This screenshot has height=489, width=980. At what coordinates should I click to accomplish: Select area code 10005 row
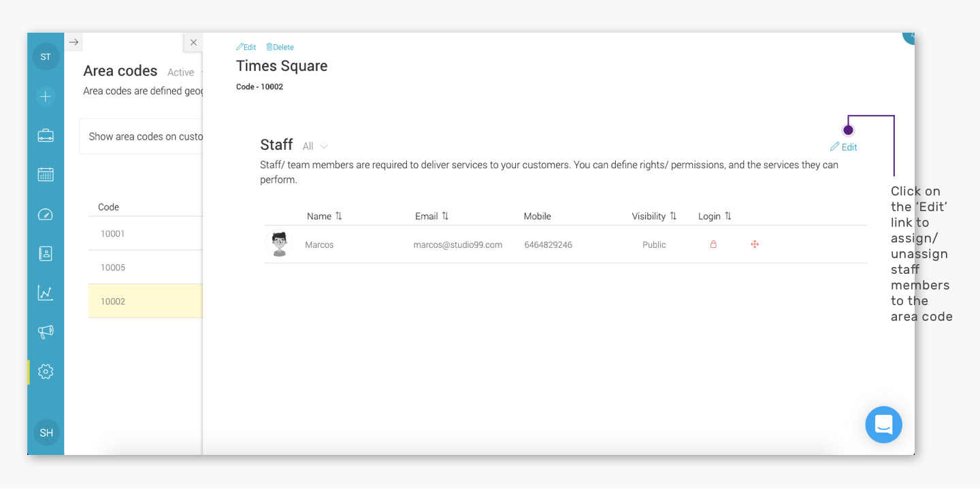(x=145, y=268)
